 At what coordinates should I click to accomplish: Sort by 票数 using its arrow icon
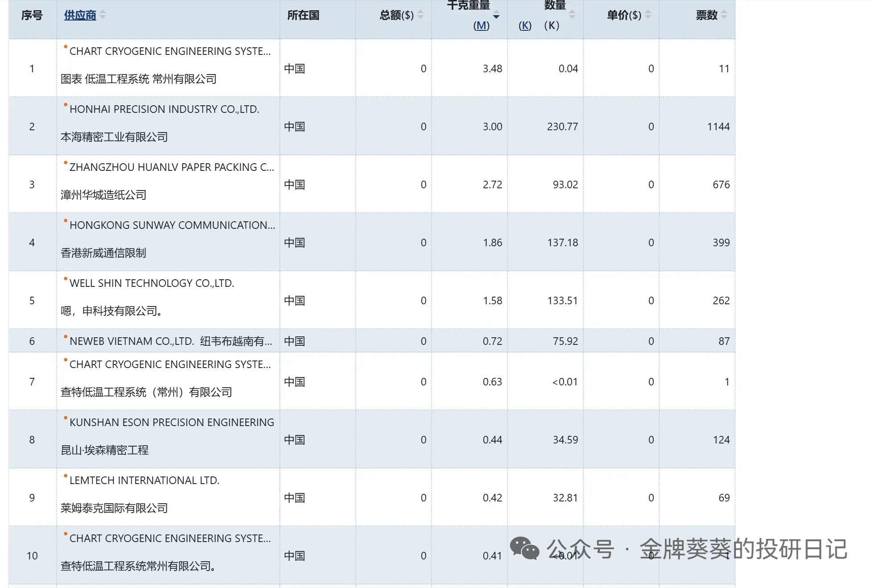tap(724, 15)
